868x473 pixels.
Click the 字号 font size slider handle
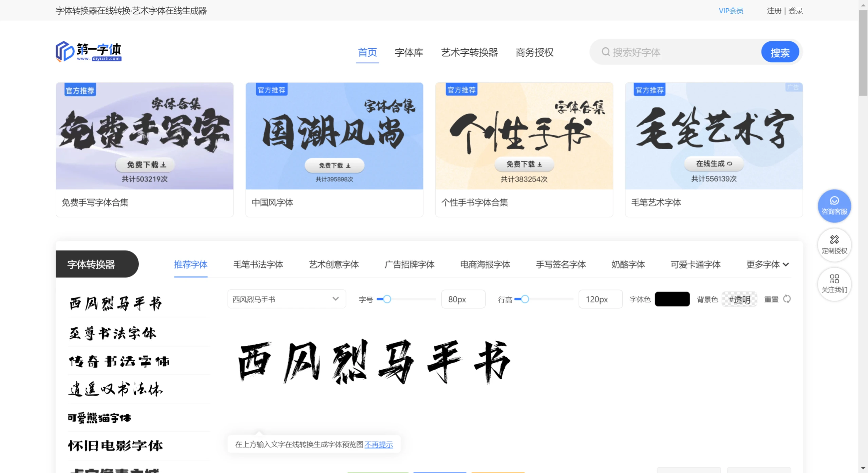pos(387,299)
